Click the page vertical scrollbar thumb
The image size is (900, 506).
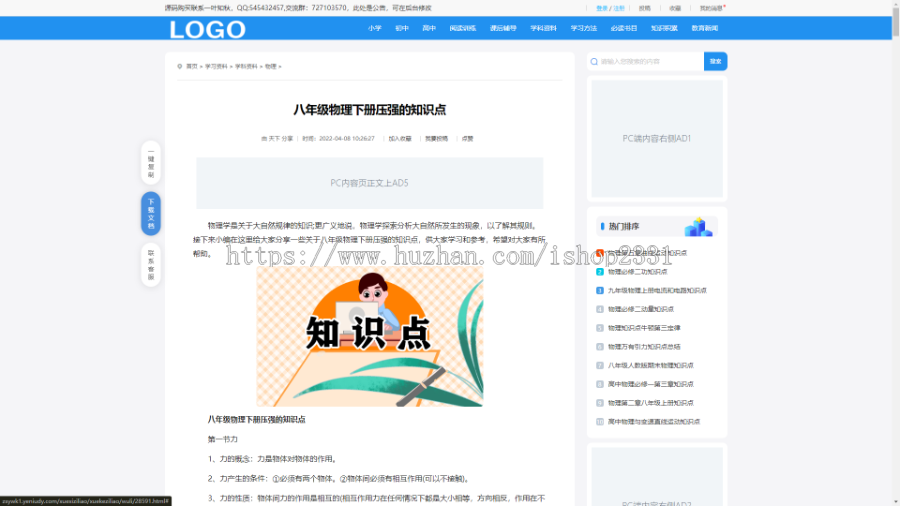point(895,20)
